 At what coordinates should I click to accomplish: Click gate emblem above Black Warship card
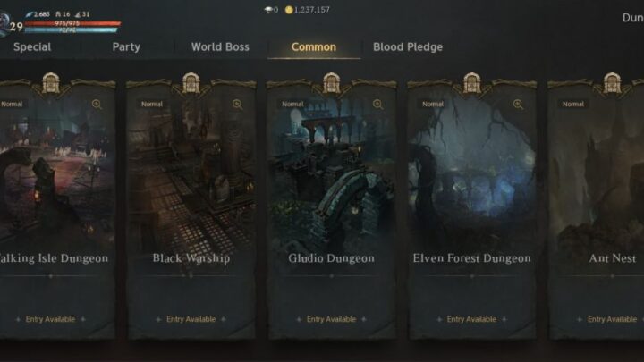coord(191,83)
